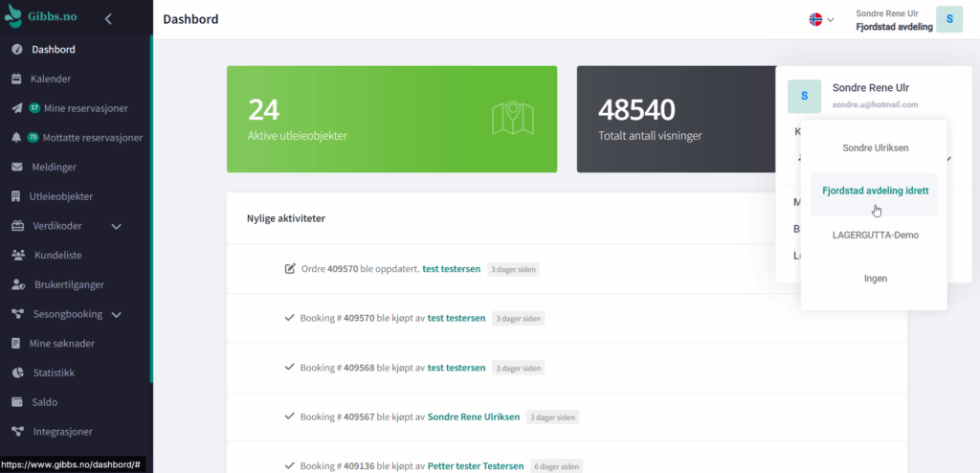Click the Nylige aktiviteter heading
The image size is (980, 473).
(285, 218)
